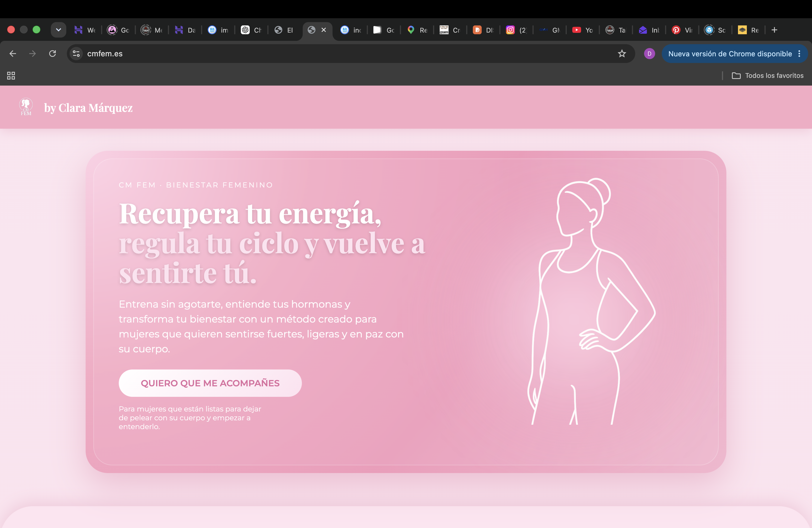Click QUIERO QUE ME ACOMPAÑES button
Screen dimensions: 812x528
click(x=210, y=383)
